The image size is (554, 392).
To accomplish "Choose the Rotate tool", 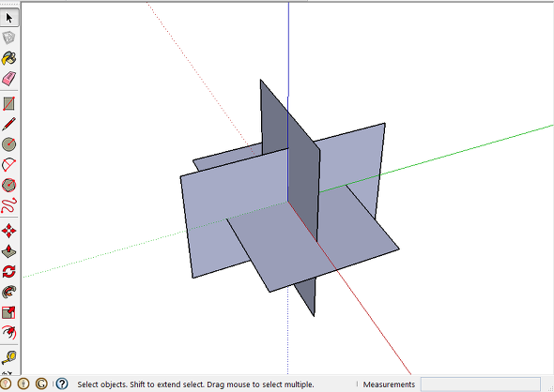I will (8, 271).
